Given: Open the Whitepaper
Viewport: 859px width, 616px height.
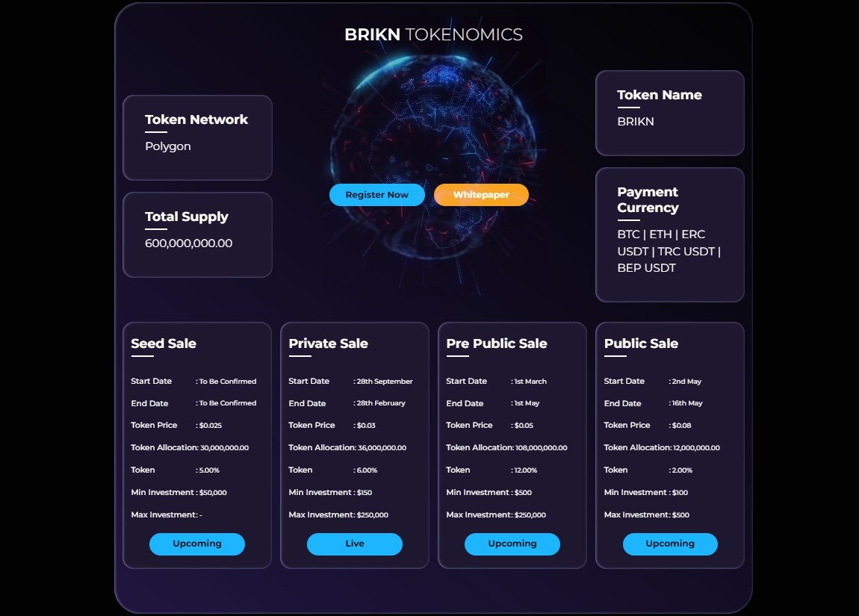Looking at the screenshot, I should point(481,194).
